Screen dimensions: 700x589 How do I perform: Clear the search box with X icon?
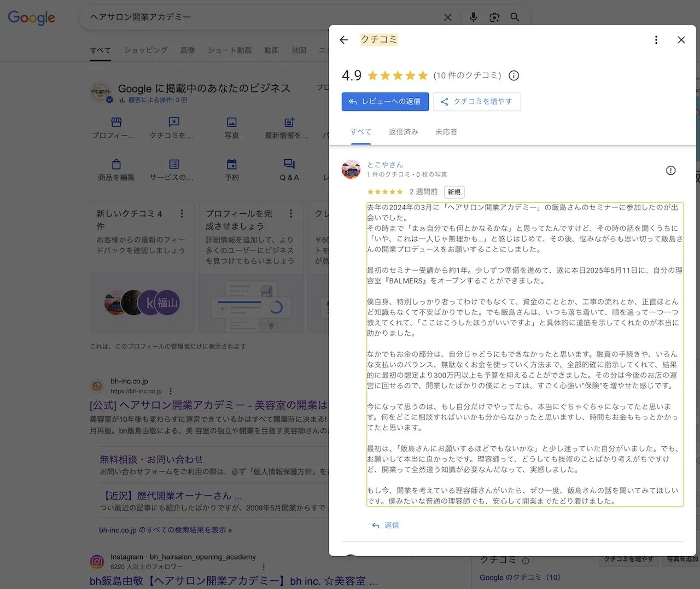[x=447, y=18]
